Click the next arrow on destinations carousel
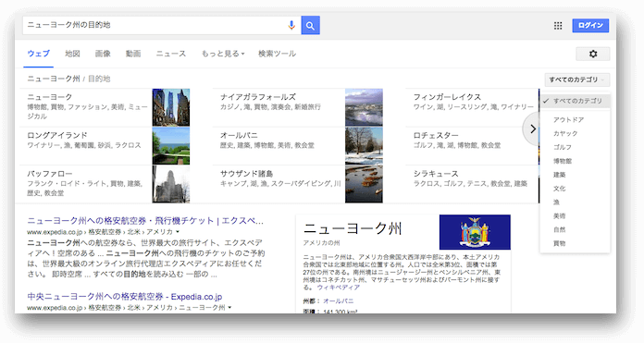 pos(532,129)
